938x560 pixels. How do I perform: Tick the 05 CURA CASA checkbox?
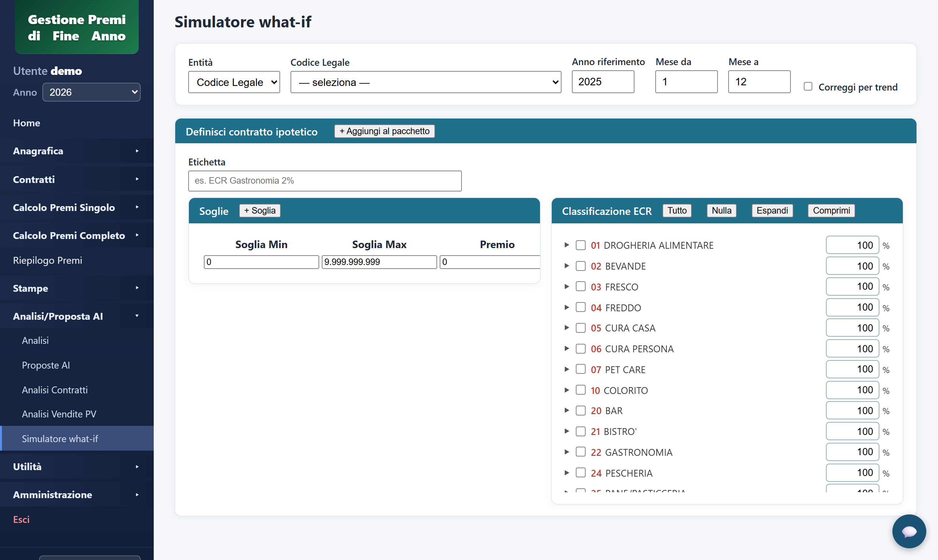[580, 328]
